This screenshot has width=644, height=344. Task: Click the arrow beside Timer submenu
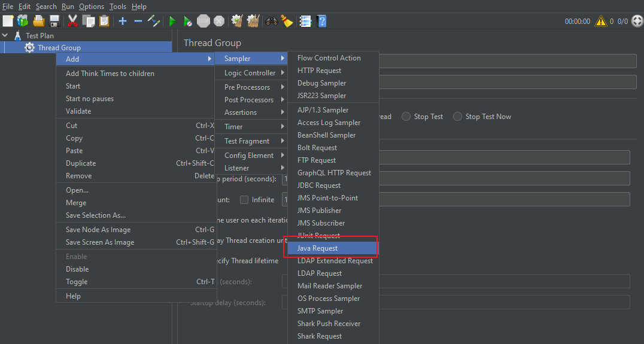coord(282,126)
